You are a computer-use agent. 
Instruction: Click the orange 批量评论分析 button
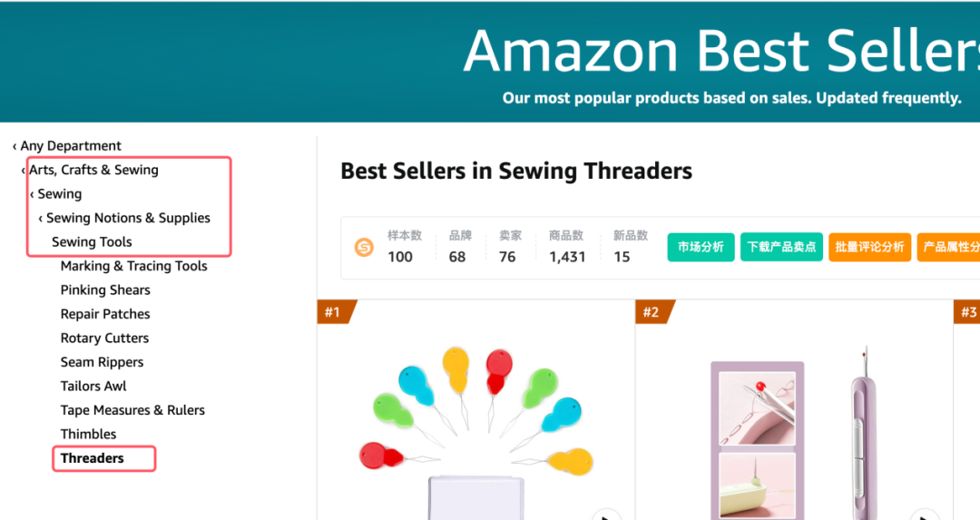[869, 247]
